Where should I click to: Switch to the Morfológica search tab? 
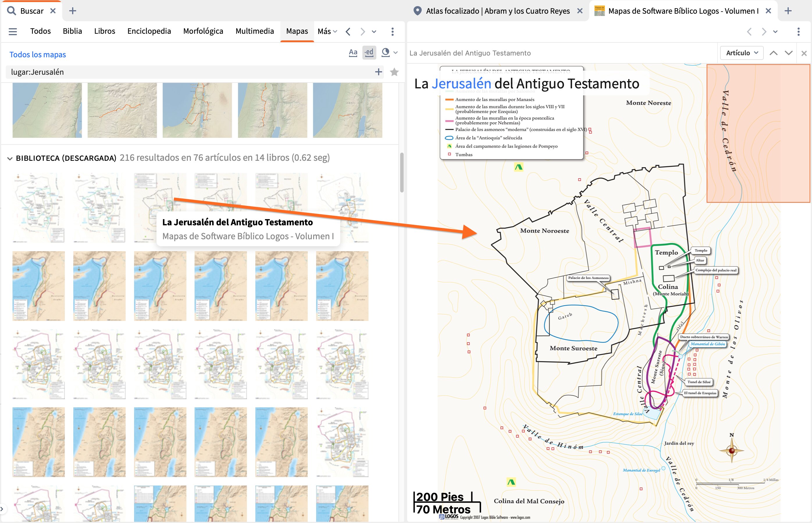coord(203,31)
